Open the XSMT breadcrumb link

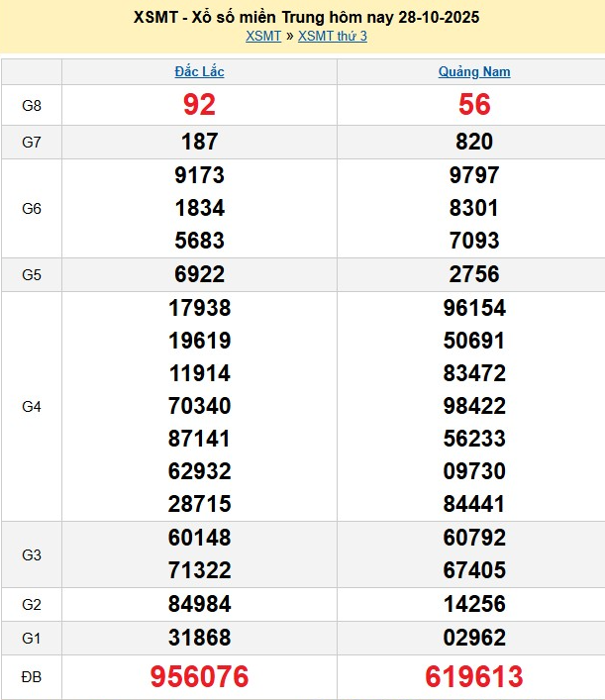[263, 37]
